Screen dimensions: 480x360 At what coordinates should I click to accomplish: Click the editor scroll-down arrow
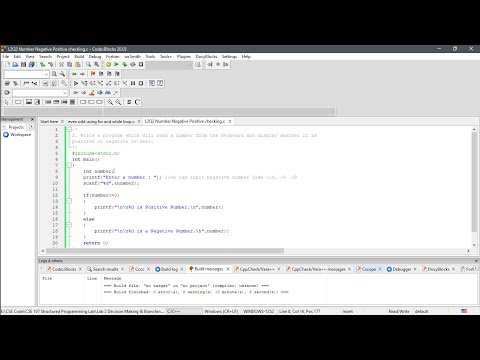(x=474, y=245)
